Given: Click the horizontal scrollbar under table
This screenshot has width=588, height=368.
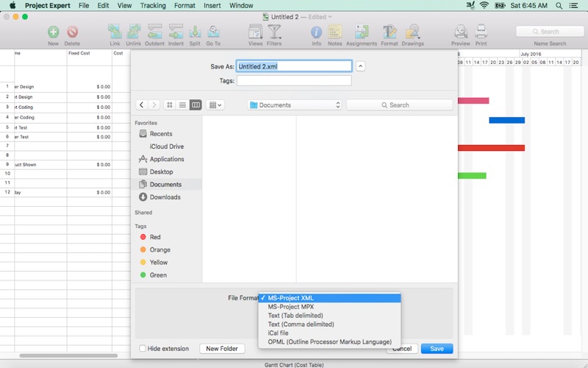Looking at the screenshot, I should tap(68, 355).
